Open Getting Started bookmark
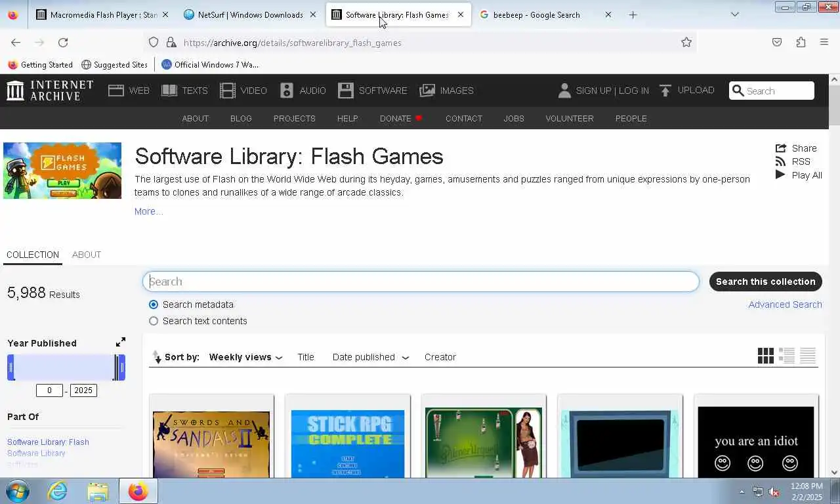840x504 pixels. (40, 64)
